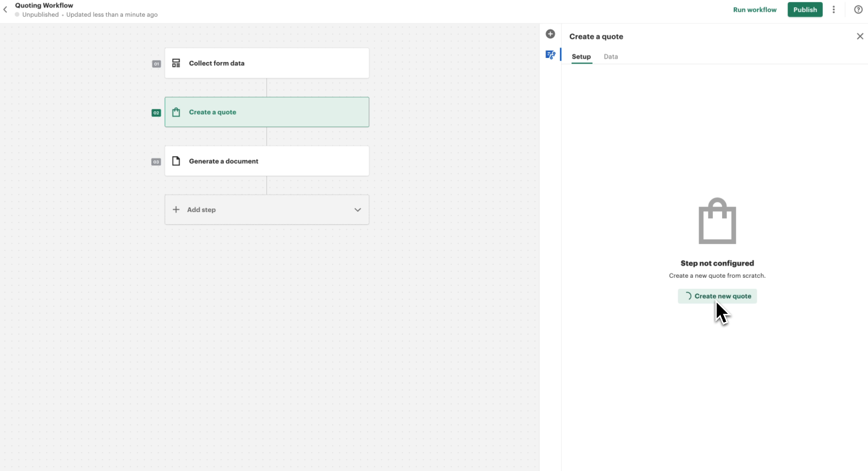The width and height of the screenshot is (868, 471).
Task: Click the large bag illustration in the setup panel
Action: [717, 221]
